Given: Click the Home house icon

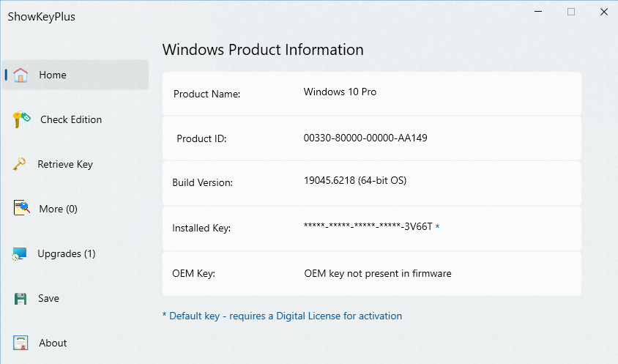Looking at the screenshot, I should pos(21,75).
